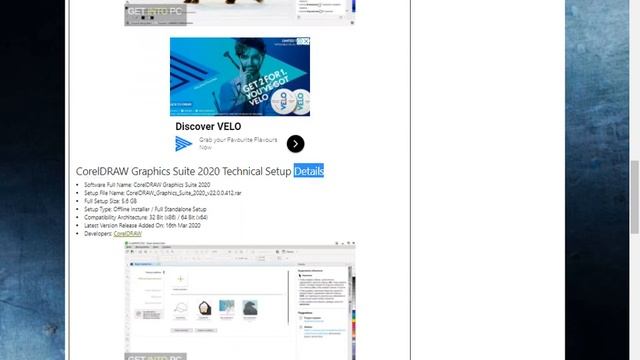Open the top CorelDRAW screenshot image
640x360 pixels.
point(240,13)
